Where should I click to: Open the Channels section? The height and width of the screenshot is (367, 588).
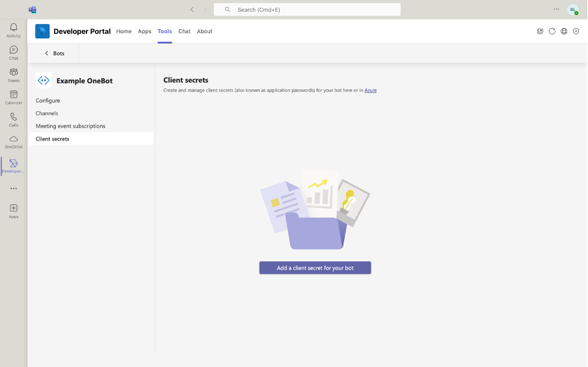[91, 113]
